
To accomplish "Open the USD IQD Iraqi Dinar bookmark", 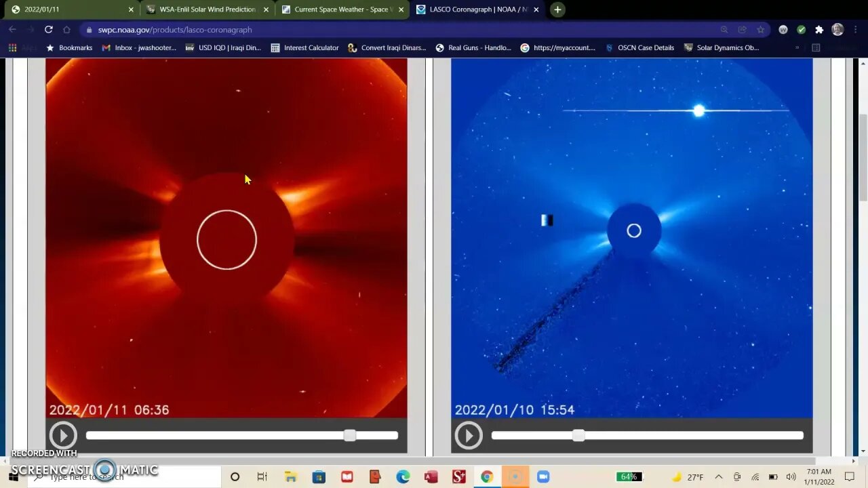I will click(222, 48).
